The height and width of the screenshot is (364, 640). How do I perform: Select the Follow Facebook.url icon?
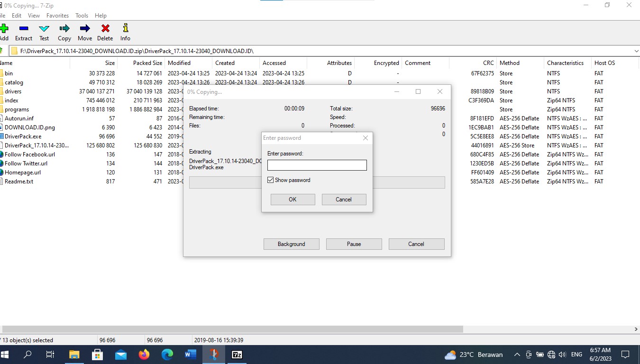click(1, 155)
